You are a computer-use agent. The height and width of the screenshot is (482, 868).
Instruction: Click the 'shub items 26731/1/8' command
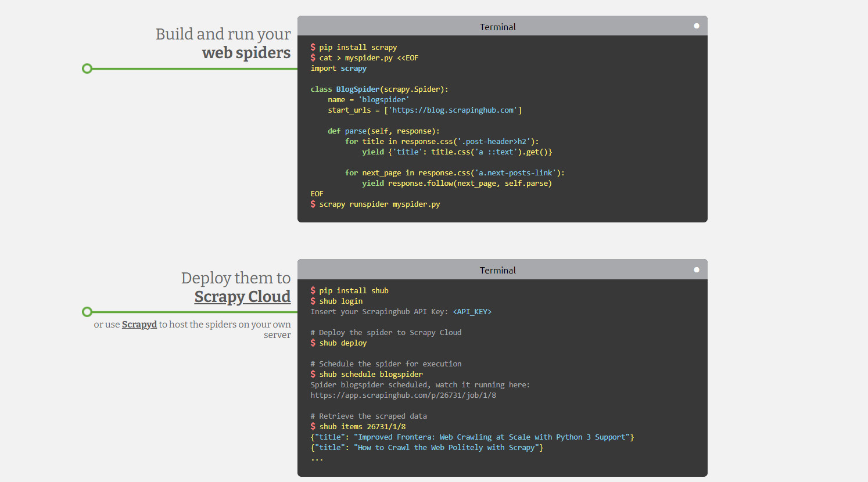tap(362, 427)
